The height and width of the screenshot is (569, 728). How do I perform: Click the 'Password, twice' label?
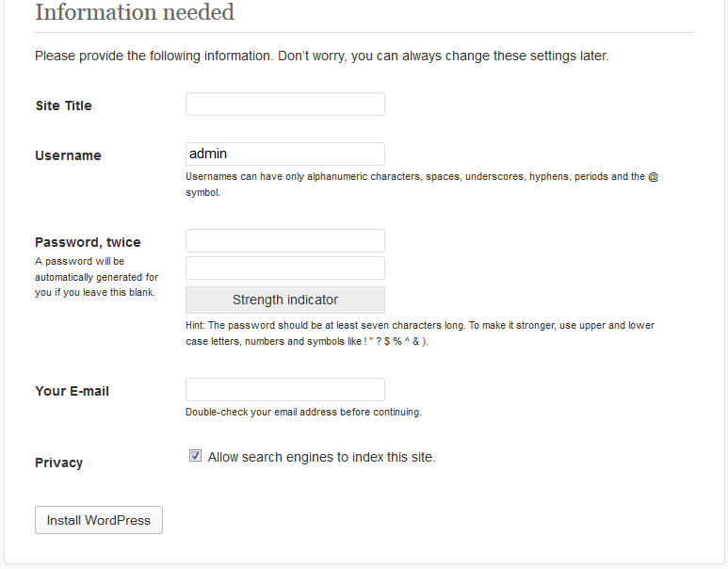coord(88,242)
